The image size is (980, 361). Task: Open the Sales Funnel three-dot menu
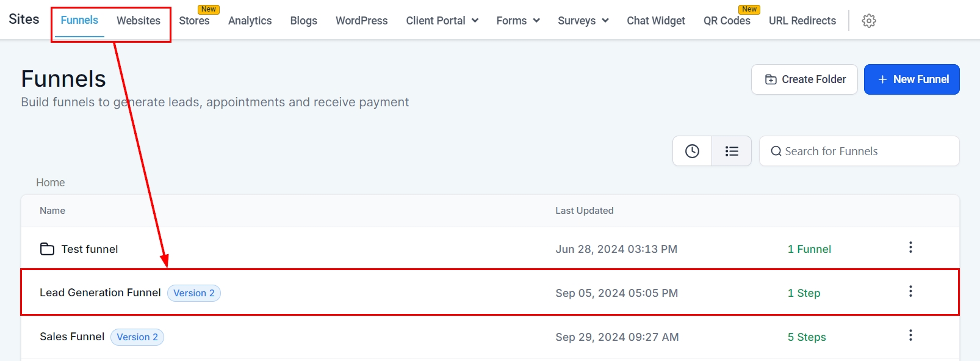point(910,335)
